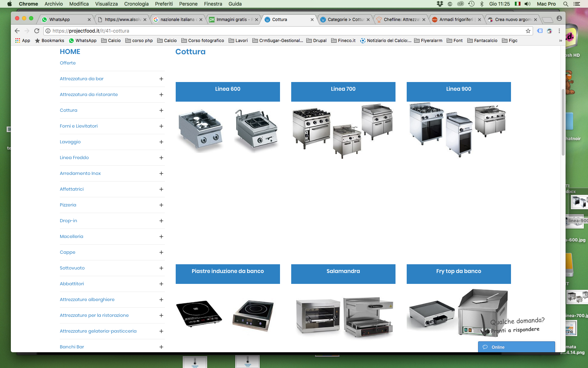Close the Cottura tab
Screen dimensions: 588x368
[312, 20]
